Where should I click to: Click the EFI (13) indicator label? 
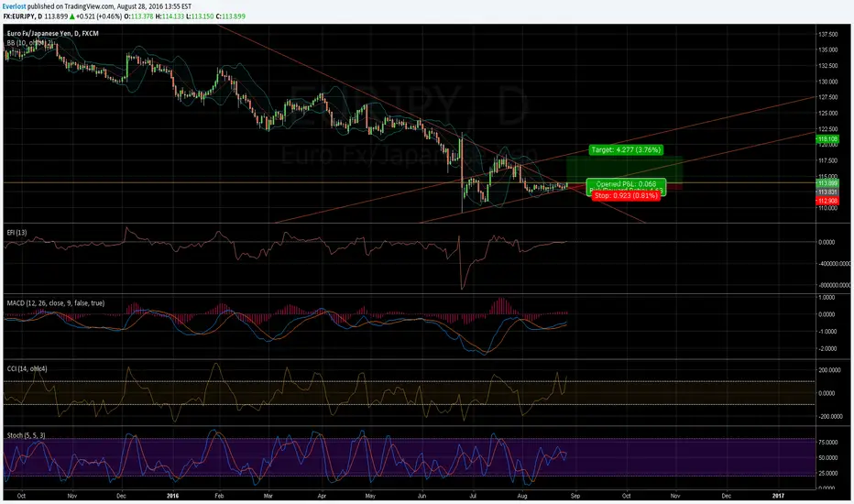point(16,232)
